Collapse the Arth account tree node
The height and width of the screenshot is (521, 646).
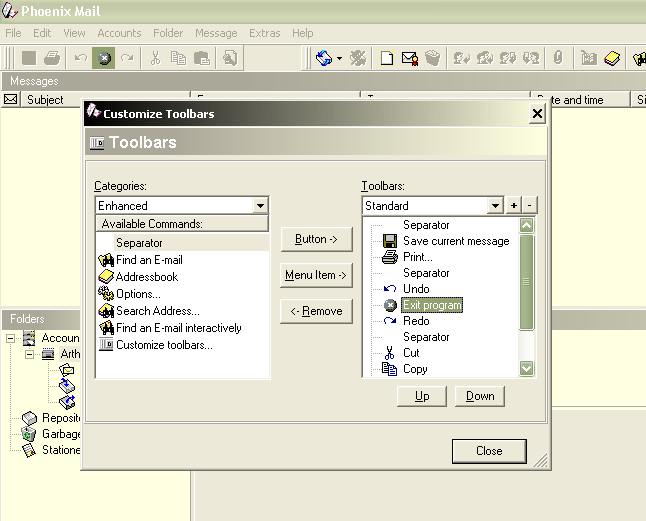click(30, 354)
